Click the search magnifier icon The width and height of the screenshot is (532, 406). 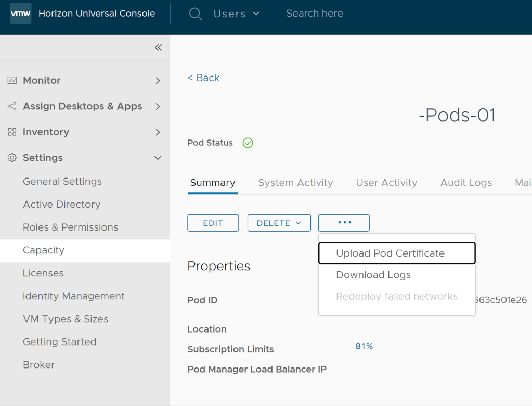coord(196,14)
